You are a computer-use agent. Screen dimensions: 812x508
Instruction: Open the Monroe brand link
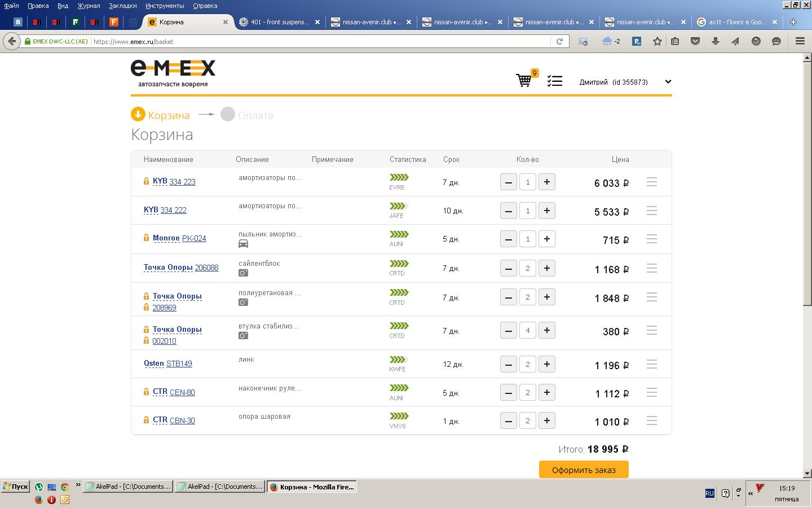(x=166, y=238)
